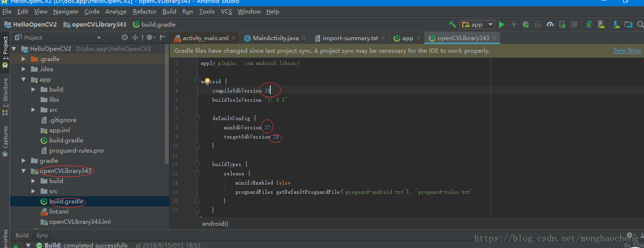Open the Project view type dropdown
Screen dimensions: 644x248
99,37
